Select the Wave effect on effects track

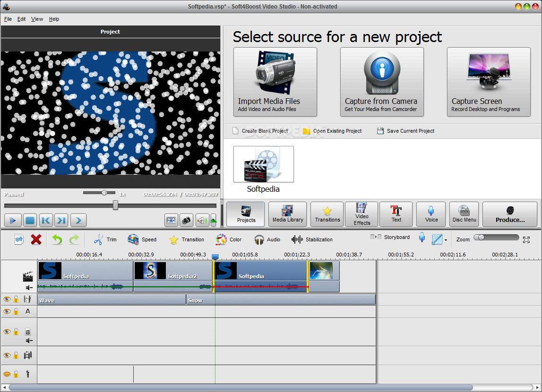pos(112,300)
